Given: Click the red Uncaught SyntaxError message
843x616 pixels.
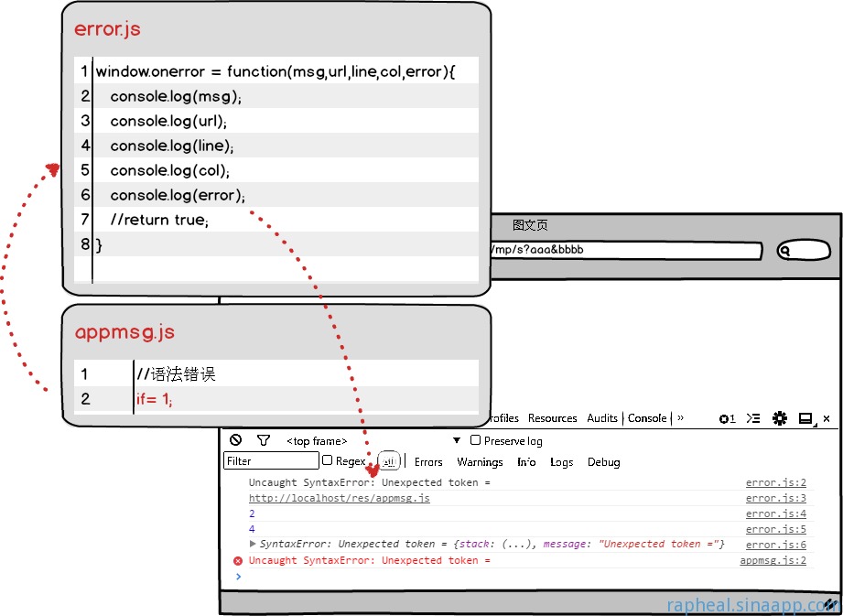Looking at the screenshot, I should 370,561.
